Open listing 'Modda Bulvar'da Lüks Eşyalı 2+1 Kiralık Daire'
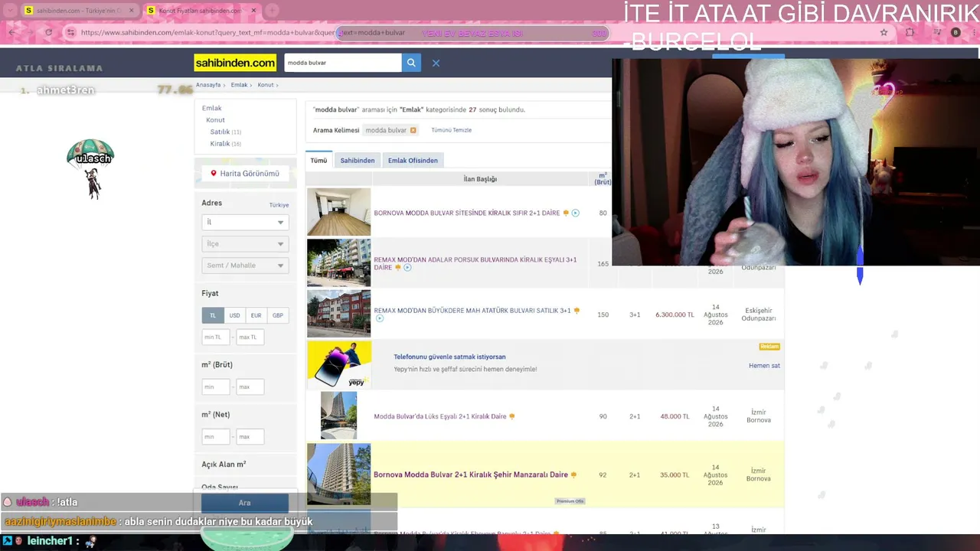The image size is (980, 551). (x=440, y=417)
